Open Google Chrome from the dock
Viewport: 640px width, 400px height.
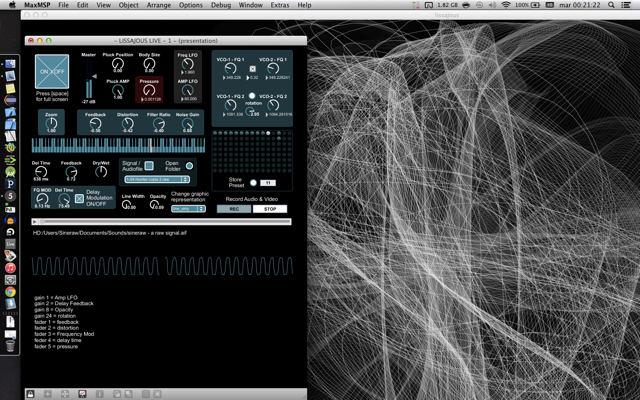tap(10, 291)
